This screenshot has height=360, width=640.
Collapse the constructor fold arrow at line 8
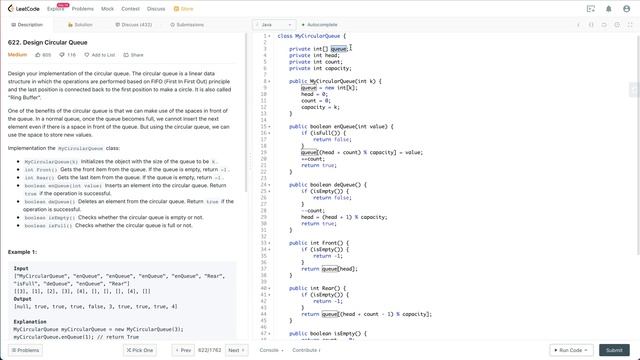coord(269,81)
